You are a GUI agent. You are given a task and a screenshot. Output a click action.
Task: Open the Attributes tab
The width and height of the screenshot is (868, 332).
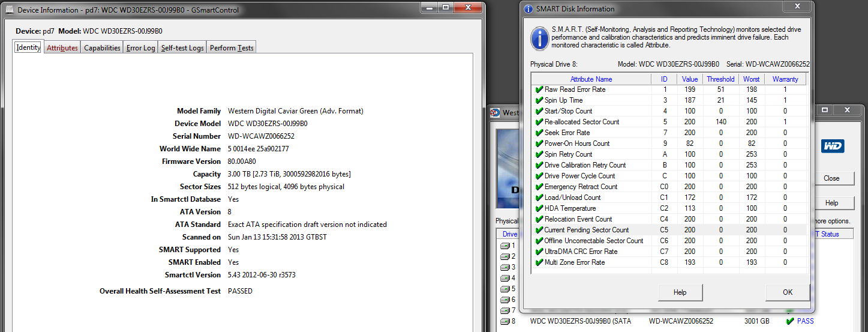click(x=62, y=48)
